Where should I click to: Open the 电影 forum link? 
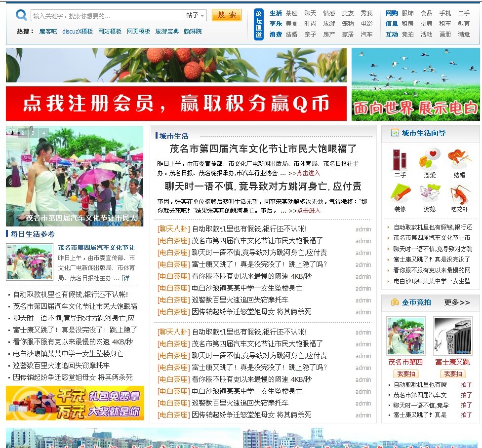366,24
